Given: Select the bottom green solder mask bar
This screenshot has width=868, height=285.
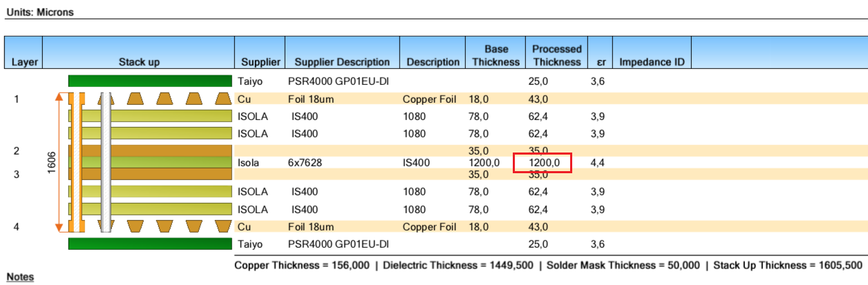Looking at the screenshot, I should tap(150, 244).
